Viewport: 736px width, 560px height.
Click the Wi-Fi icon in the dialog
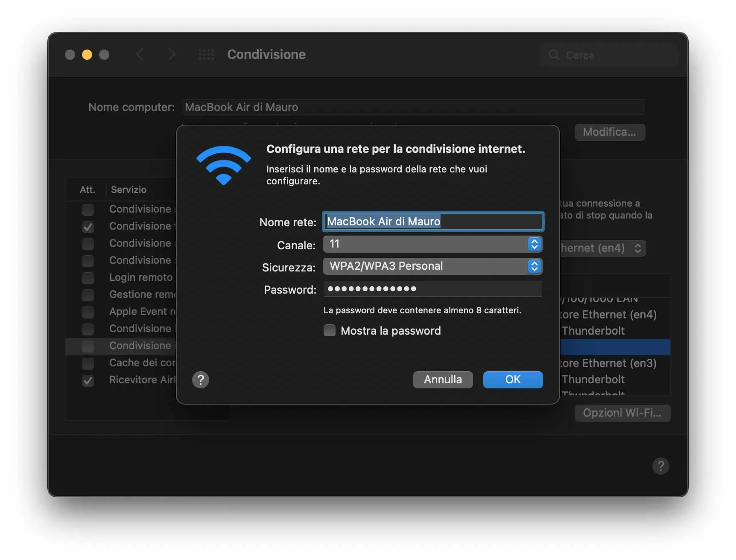(223, 166)
